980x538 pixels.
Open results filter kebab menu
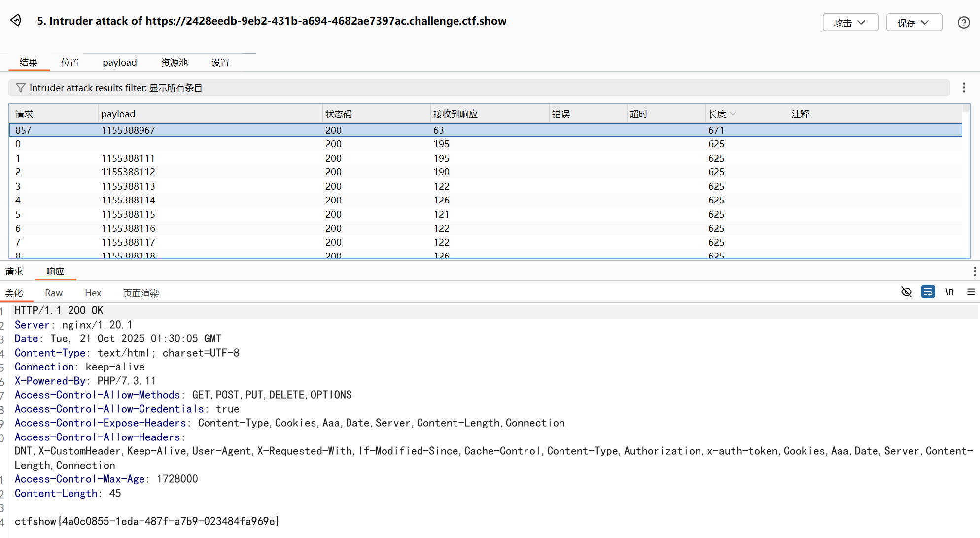(964, 88)
